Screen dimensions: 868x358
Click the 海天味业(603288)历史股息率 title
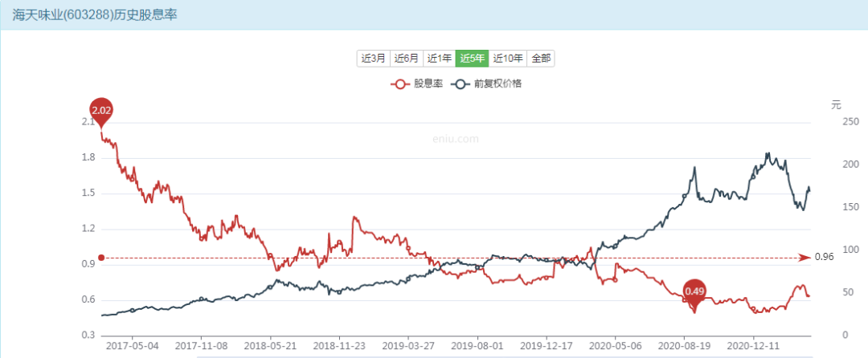pyautogui.click(x=95, y=15)
